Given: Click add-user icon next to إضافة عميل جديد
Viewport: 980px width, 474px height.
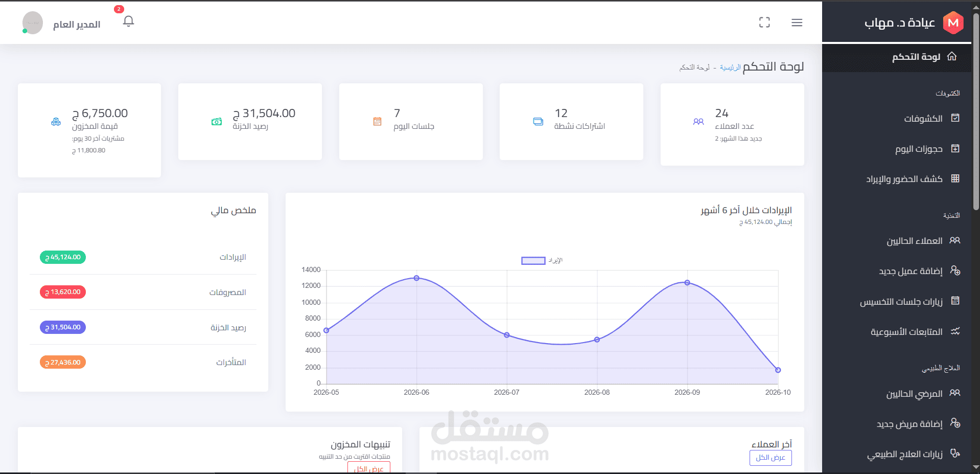Looking at the screenshot, I should pyautogui.click(x=955, y=270).
